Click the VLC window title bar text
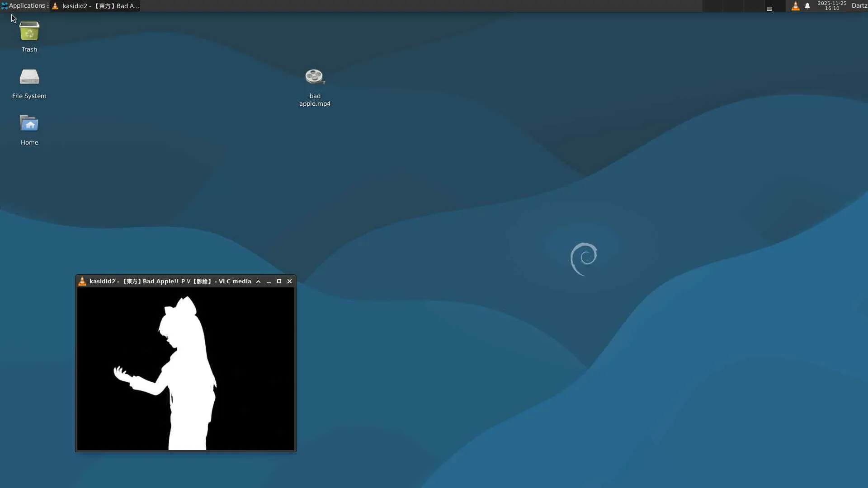 pyautogui.click(x=170, y=282)
